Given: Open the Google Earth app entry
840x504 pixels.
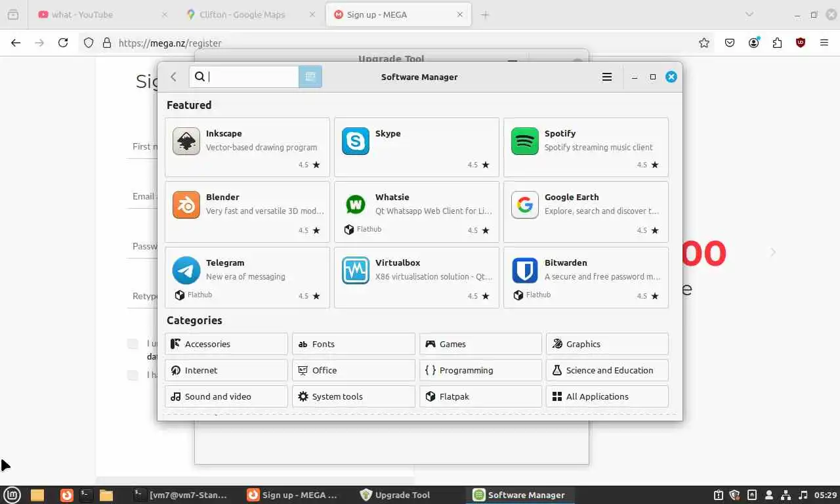Looking at the screenshot, I should click(585, 212).
